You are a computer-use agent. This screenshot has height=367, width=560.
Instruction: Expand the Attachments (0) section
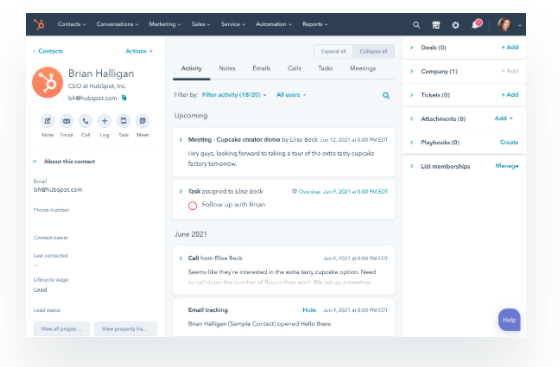(x=412, y=119)
